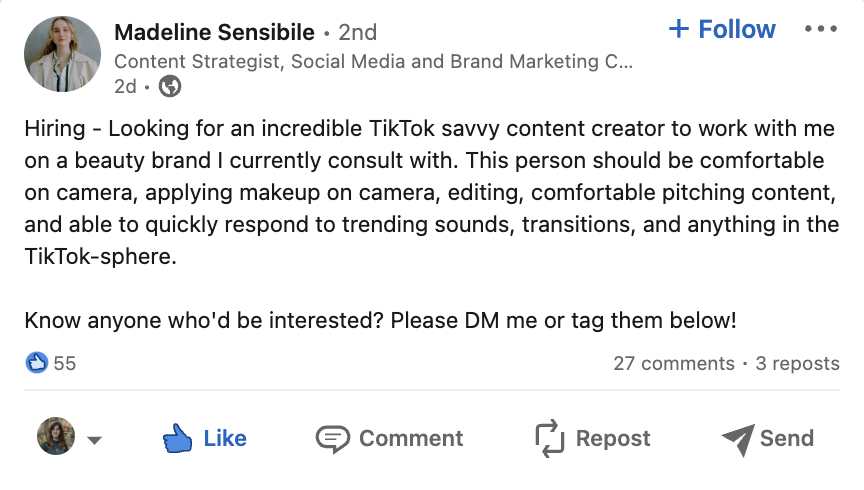Click the Content Strategist headline text

(x=373, y=61)
